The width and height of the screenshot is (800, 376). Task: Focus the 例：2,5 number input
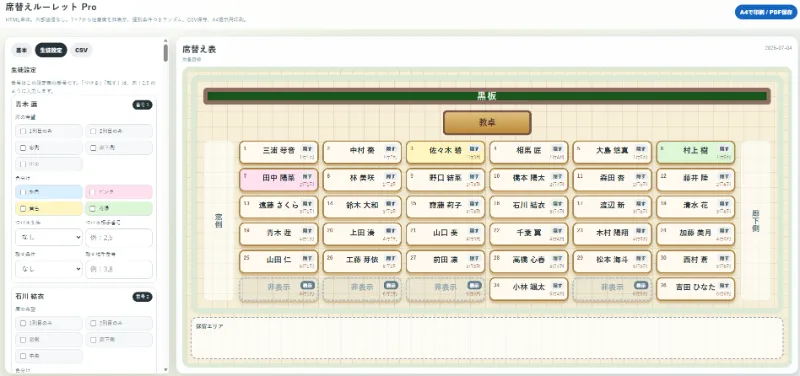point(119,237)
